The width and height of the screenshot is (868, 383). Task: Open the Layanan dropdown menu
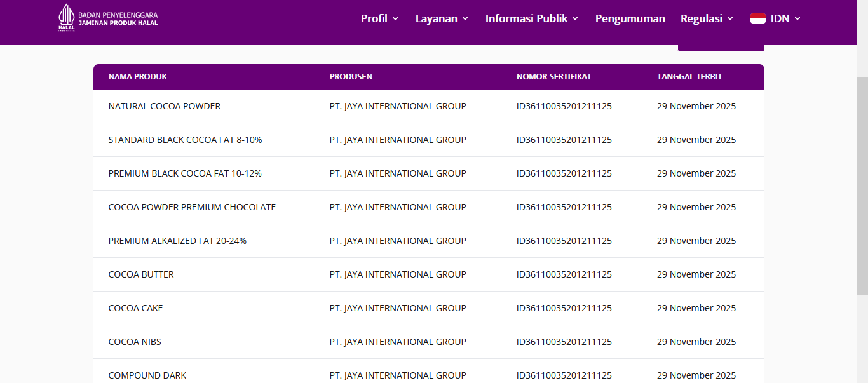pos(442,18)
